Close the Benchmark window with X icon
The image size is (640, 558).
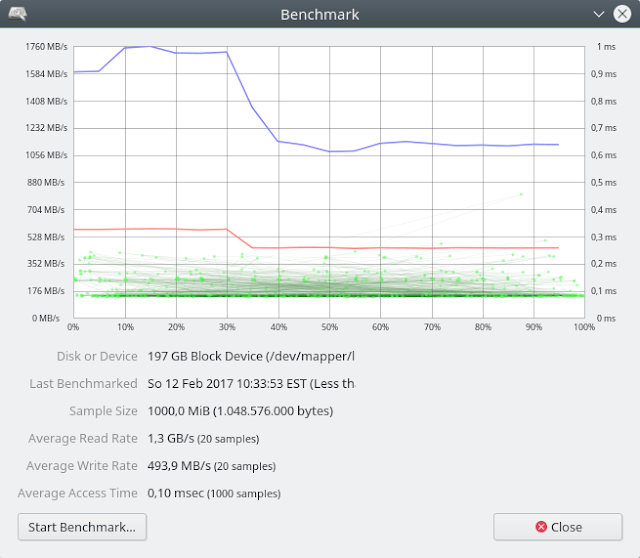[x=622, y=14]
